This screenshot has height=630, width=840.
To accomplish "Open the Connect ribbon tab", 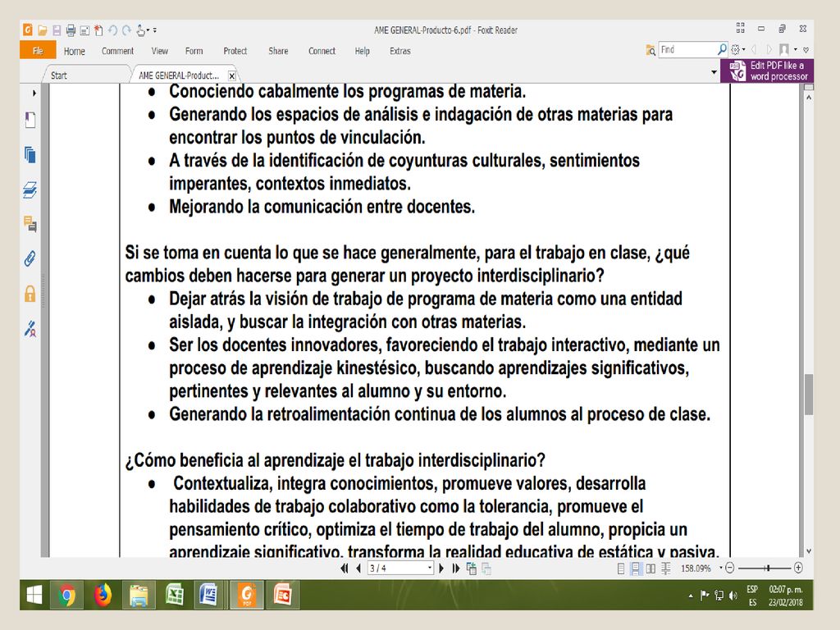I will click(x=322, y=51).
